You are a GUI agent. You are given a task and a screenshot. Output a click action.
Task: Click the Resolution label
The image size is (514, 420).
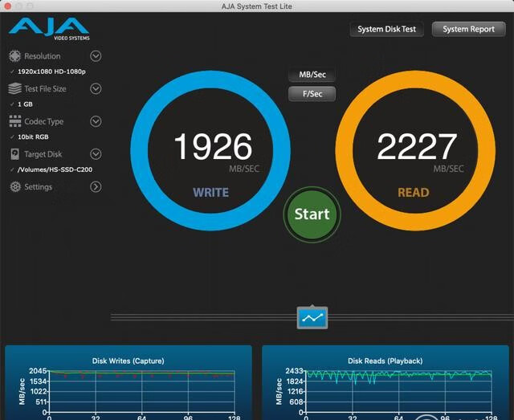coord(43,56)
